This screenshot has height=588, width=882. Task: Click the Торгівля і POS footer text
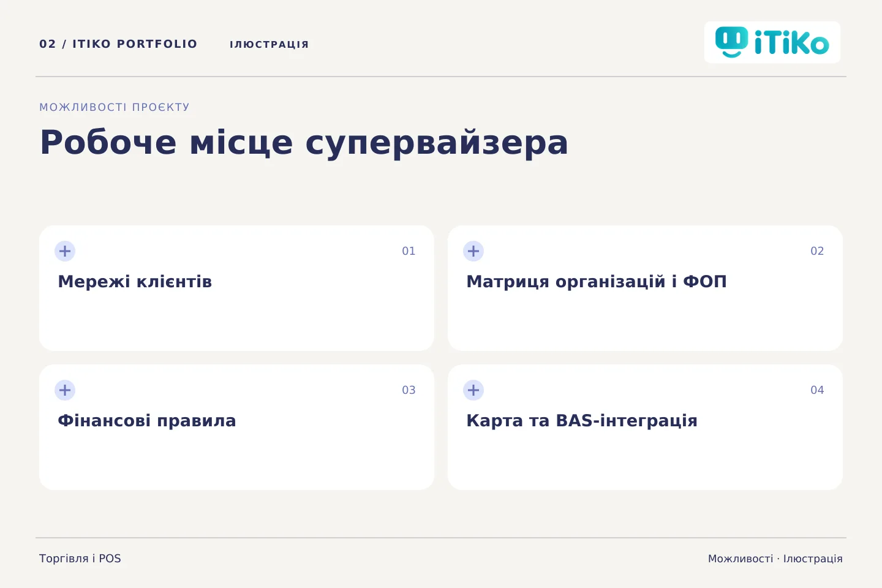80,559
